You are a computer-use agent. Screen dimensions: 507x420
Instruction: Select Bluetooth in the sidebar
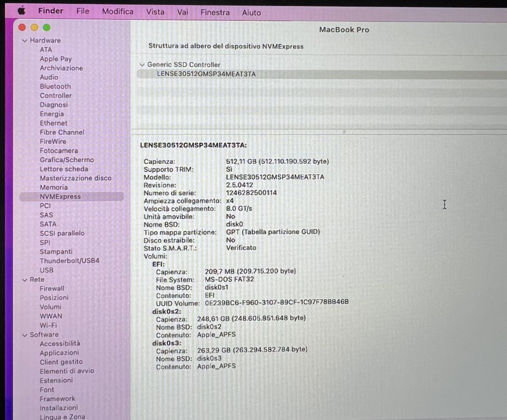pos(55,86)
